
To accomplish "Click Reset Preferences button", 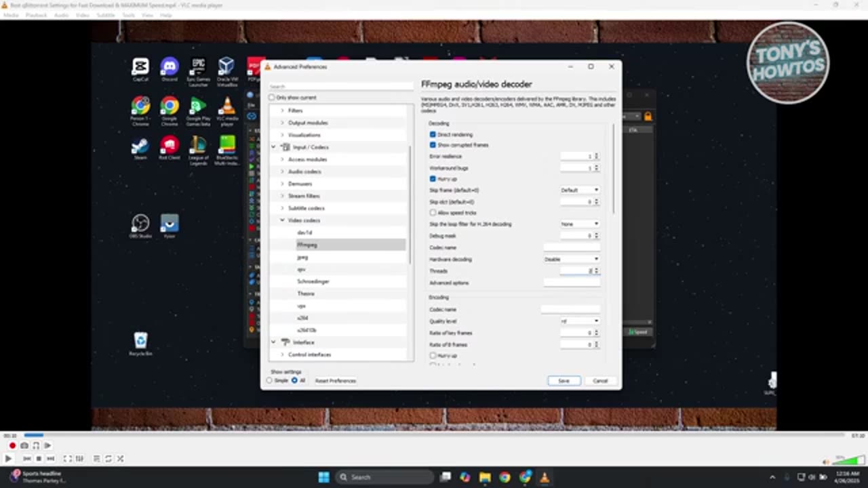I will click(x=335, y=381).
